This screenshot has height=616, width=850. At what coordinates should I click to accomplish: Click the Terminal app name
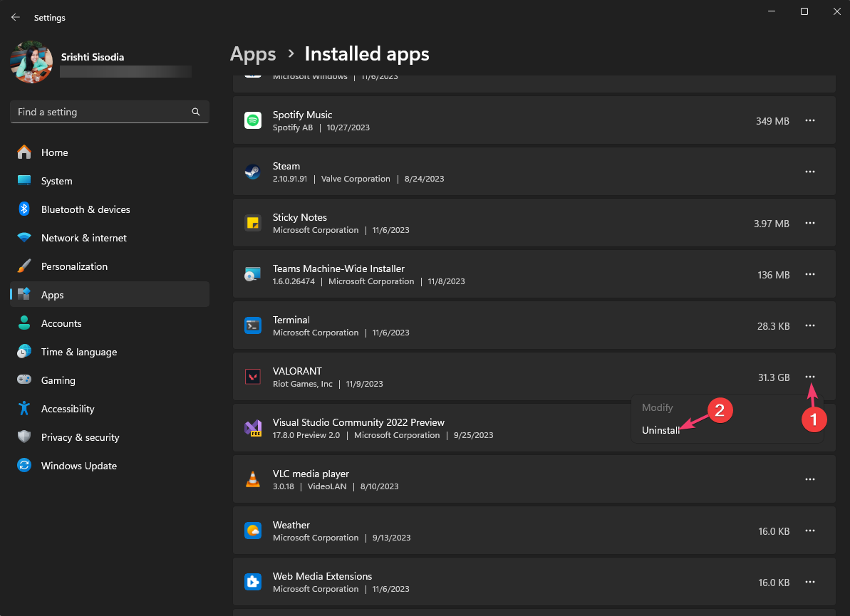pyautogui.click(x=291, y=320)
